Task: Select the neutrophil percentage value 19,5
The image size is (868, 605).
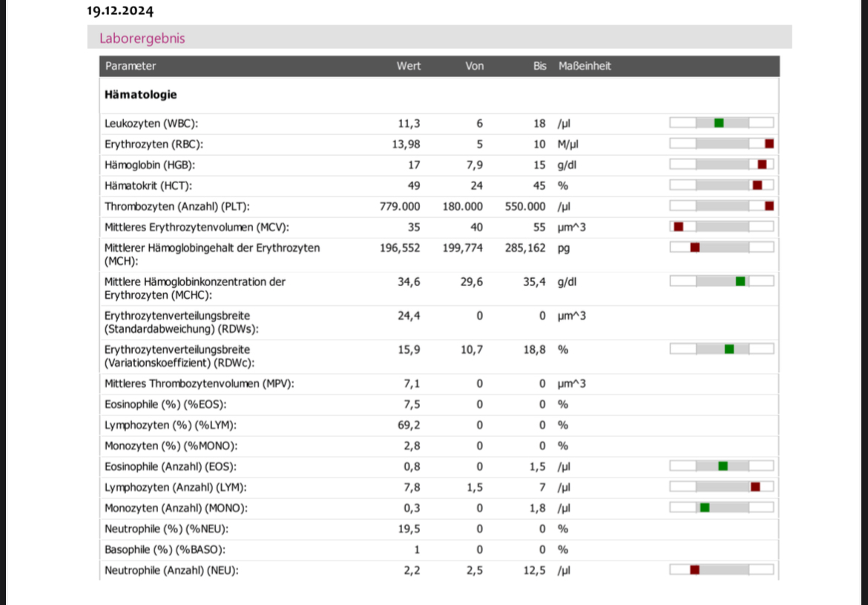Action: coord(409,529)
